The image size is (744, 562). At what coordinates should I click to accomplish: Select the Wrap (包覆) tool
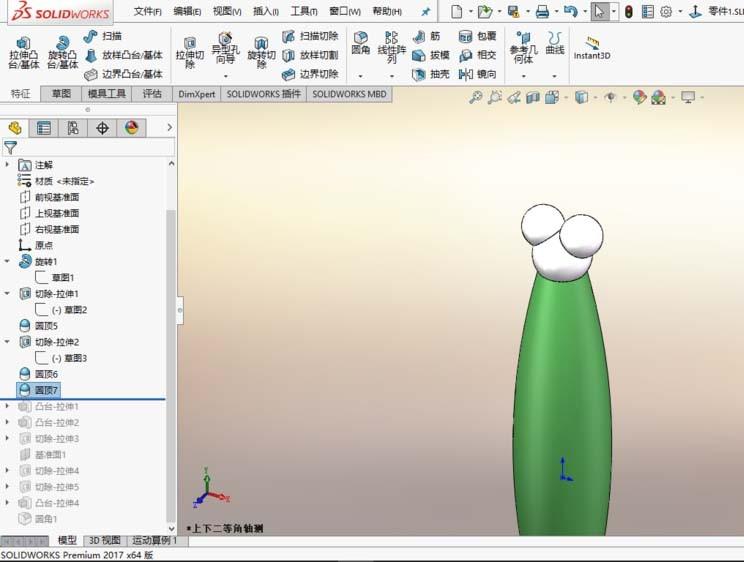pyautogui.click(x=477, y=36)
